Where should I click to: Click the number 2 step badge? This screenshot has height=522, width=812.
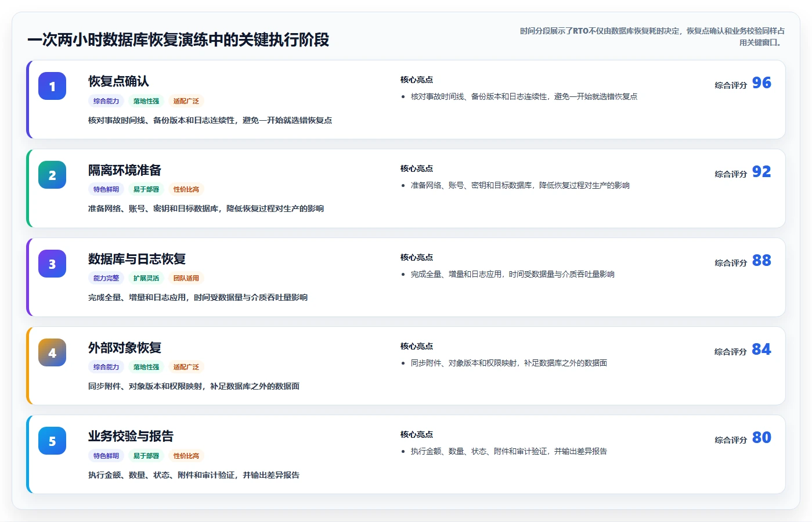pos(52,175)
